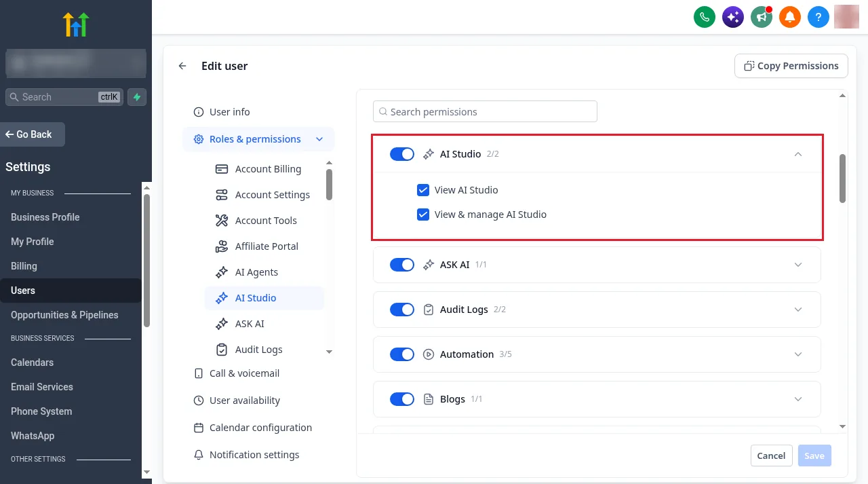Toggle the Automation permission switch
868x484 pixels.
[x=402, y=354]
